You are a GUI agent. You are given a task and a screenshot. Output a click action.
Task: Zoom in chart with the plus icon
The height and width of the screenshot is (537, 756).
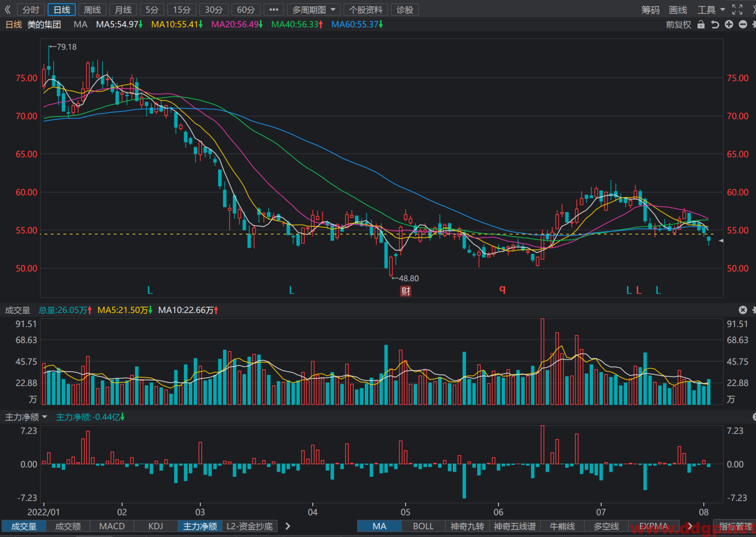pyautogui.click(x=729, y=25)
